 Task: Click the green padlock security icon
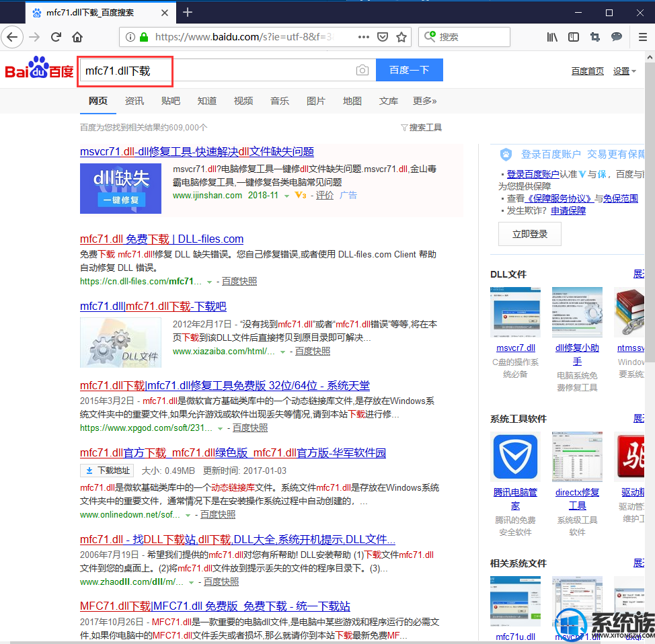tap(144, 37)
